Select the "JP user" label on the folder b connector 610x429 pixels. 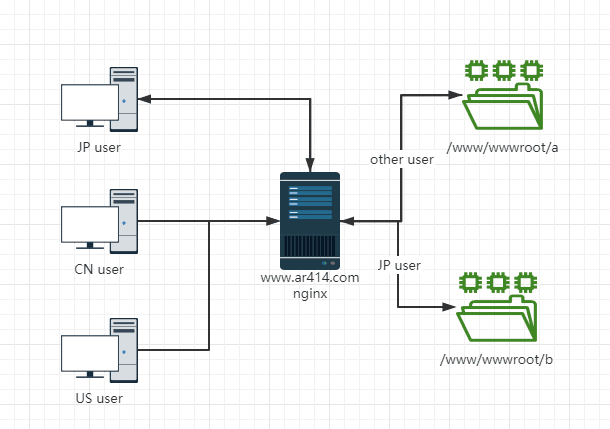click(399, 265)
